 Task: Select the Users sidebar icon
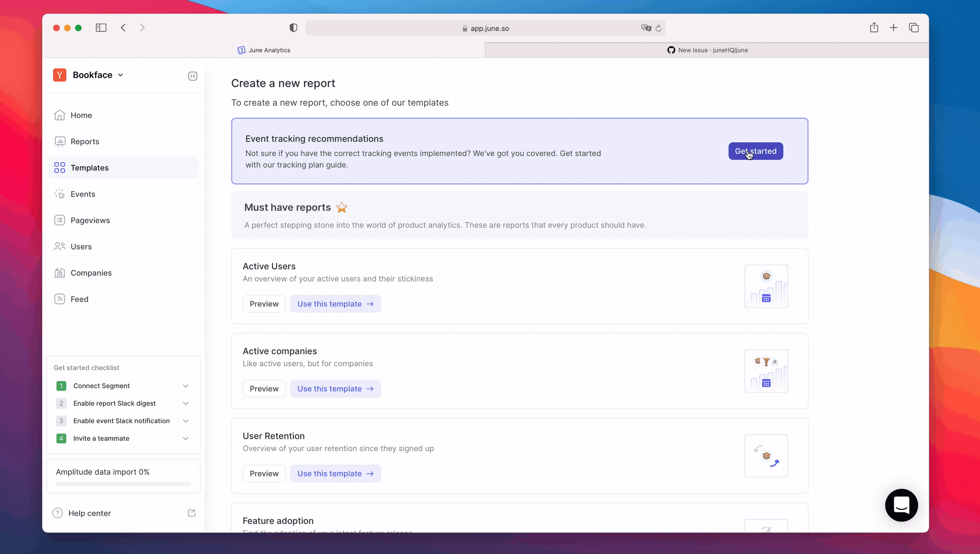(60, 246)
